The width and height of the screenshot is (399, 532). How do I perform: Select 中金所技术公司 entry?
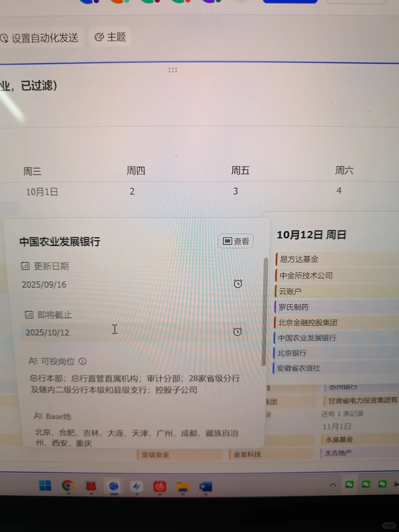tap(337, 275)
